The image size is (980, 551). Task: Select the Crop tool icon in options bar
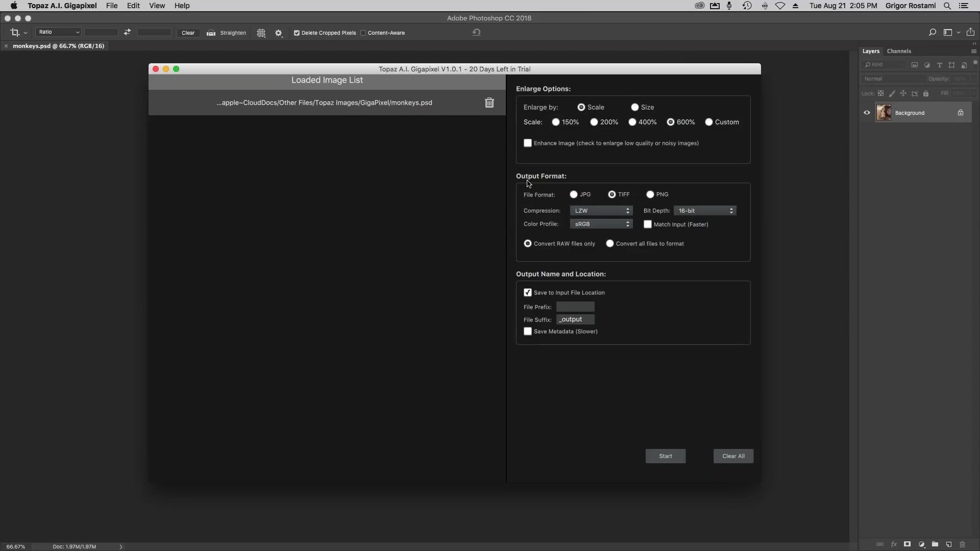[14, 33]
